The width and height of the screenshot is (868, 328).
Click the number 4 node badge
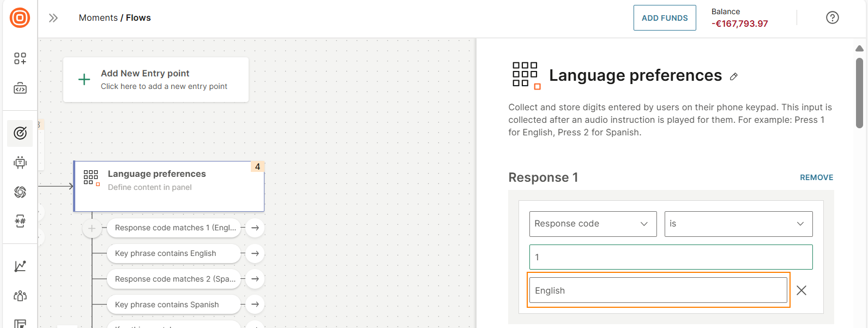(x=257, y=166)
